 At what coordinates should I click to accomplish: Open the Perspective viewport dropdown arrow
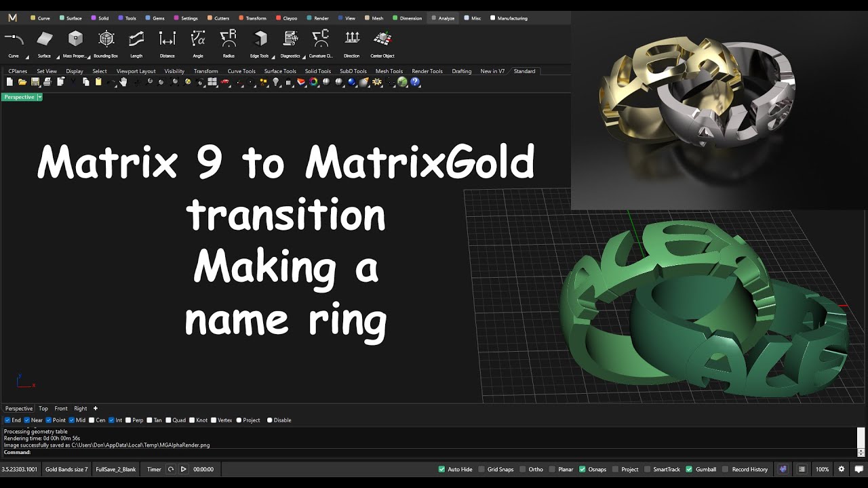coord(39,98)
